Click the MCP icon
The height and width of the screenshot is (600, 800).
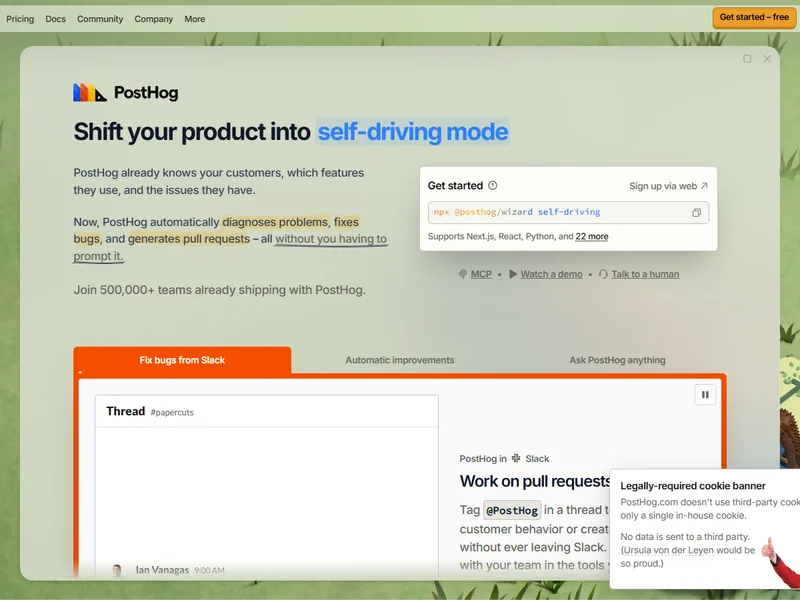tap(463, 274)
